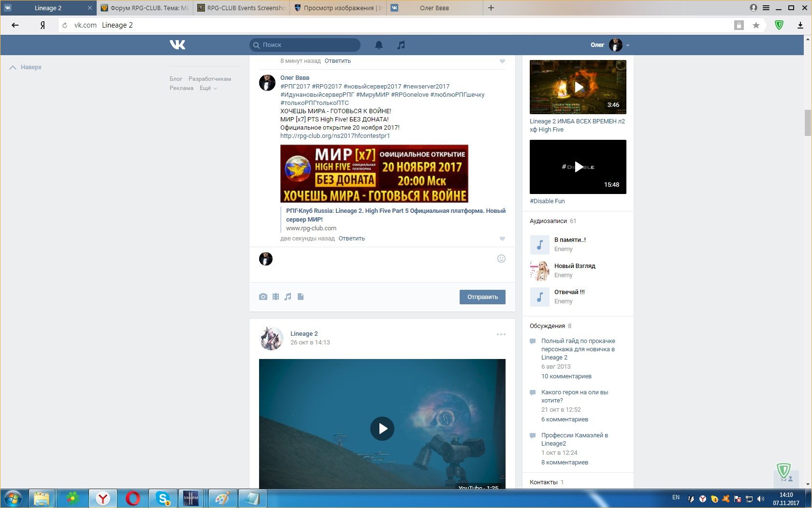812x508 pixels.
Task: Switch to Просмотр изображения tab
Action: 338,8
